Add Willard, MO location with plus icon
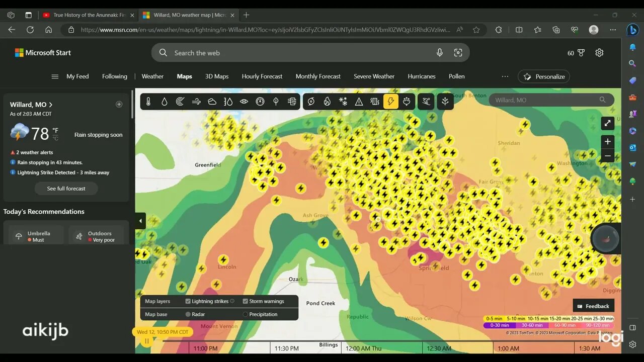Viewport: 644px width, 362px height. pyautogui.click(x=119, y=105)
